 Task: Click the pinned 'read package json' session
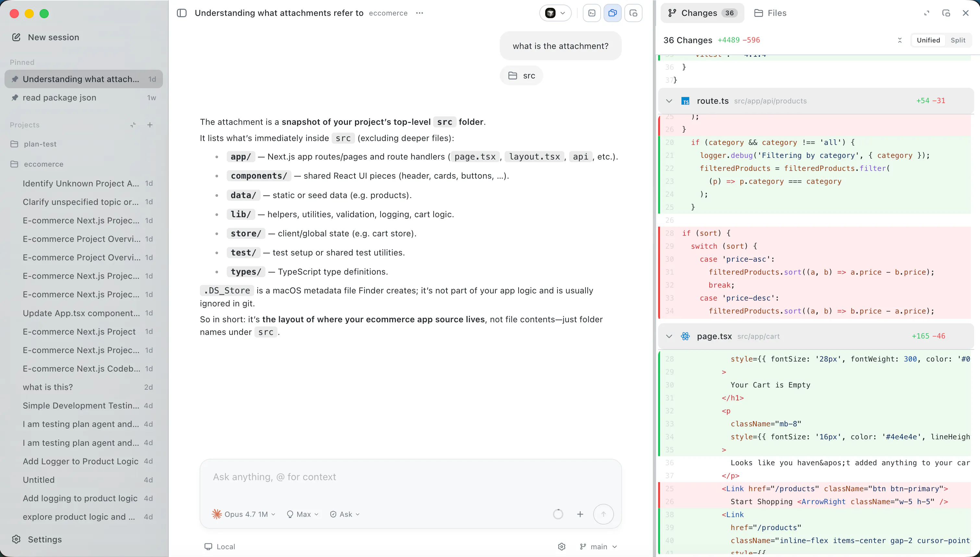[83, 98]
